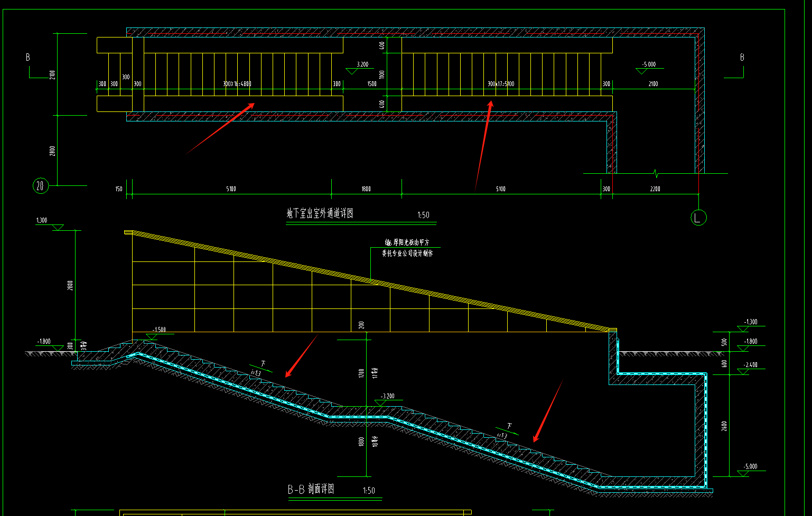Image resolution: width=812 pixels, height=516 pixels.
Task: Select the 委托专业公司设计制作 annotation line
Action: pyautogui.click(x=407, y=254)
